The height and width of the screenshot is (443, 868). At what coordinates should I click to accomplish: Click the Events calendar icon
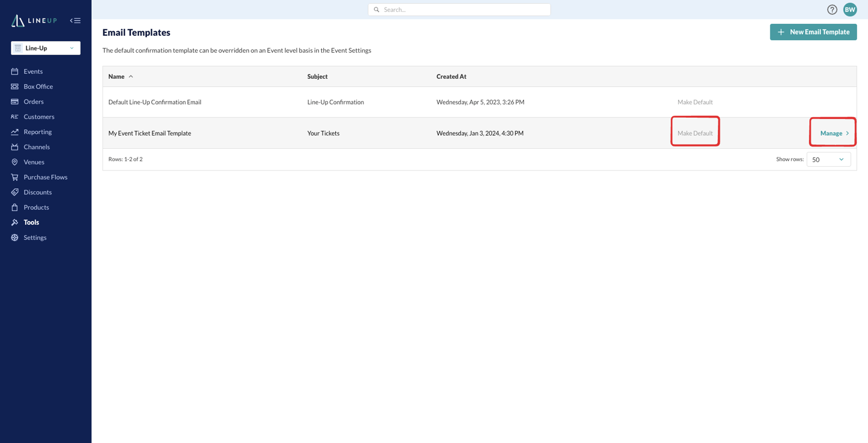(15, 71)
